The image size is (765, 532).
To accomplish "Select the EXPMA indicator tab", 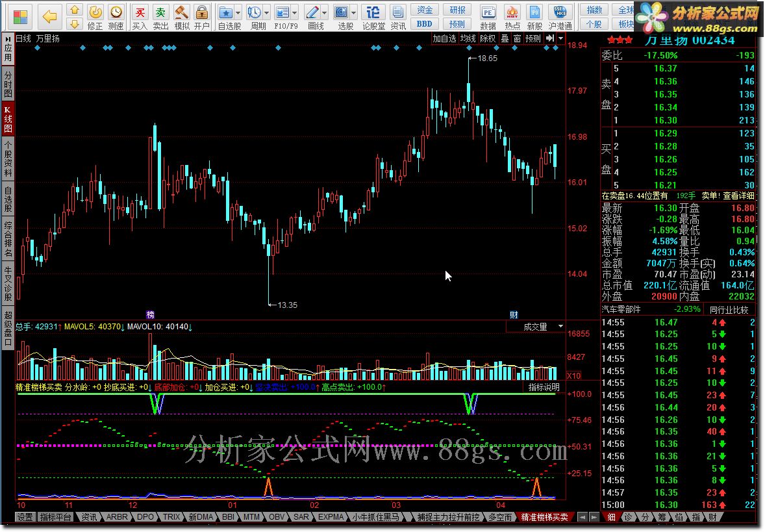I will coord(331,517).
